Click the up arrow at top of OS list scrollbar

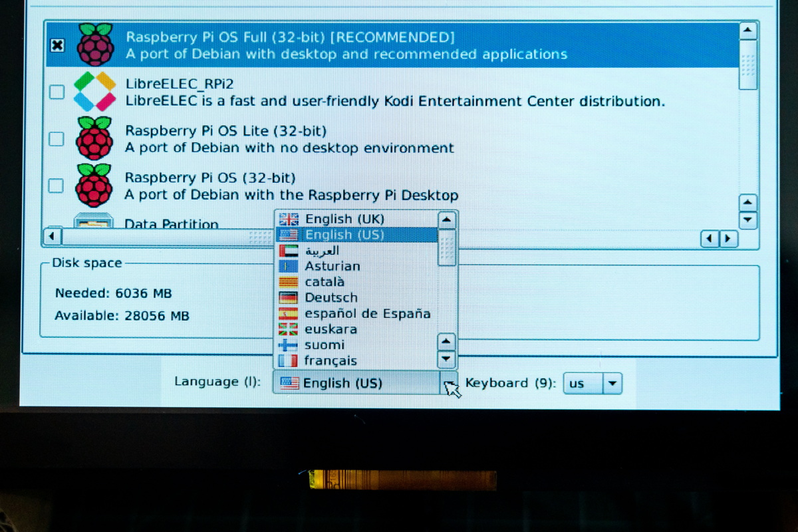pos(748,31)
